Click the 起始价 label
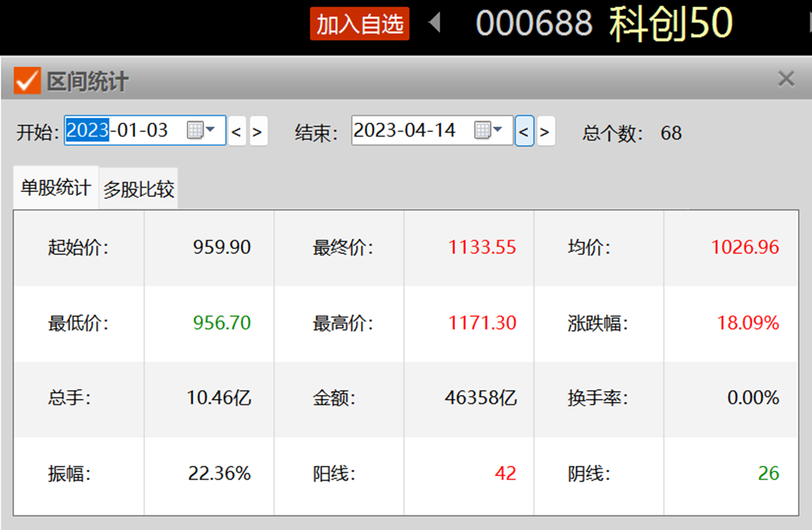The image size is (812, 530). (x=78, y=247)
